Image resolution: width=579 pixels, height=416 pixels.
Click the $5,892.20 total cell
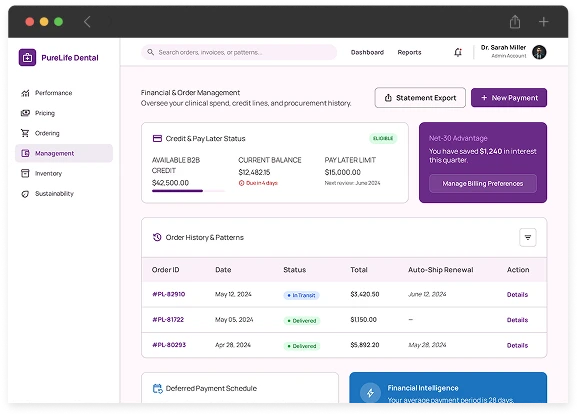(365, 345)
